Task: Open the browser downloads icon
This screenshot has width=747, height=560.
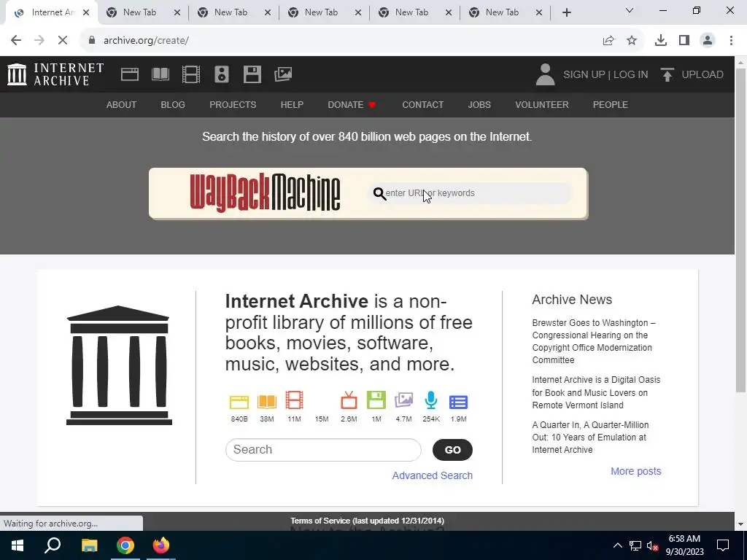Action: click(x=661, y=41)
